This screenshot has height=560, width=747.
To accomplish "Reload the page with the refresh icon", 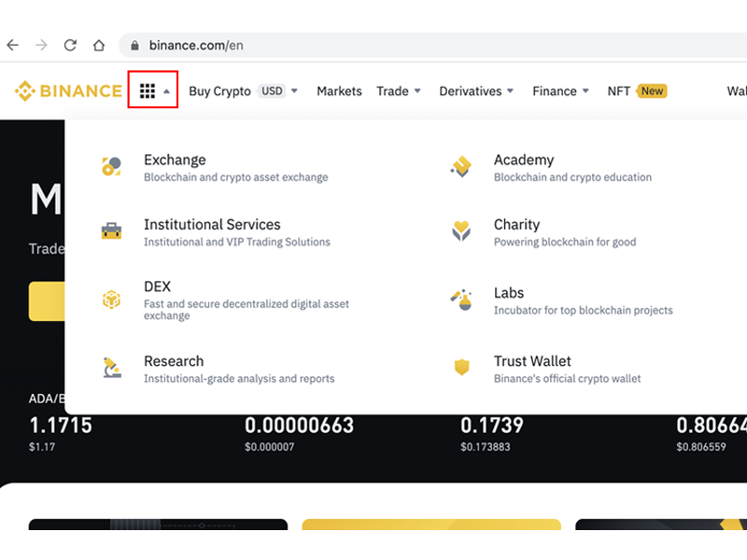I will pos(71,45).
